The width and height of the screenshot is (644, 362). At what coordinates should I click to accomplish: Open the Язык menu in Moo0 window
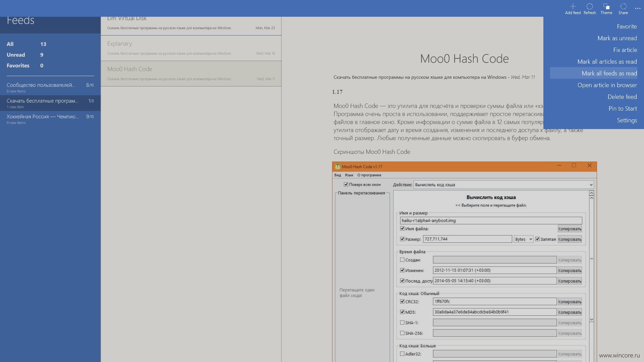349,175
